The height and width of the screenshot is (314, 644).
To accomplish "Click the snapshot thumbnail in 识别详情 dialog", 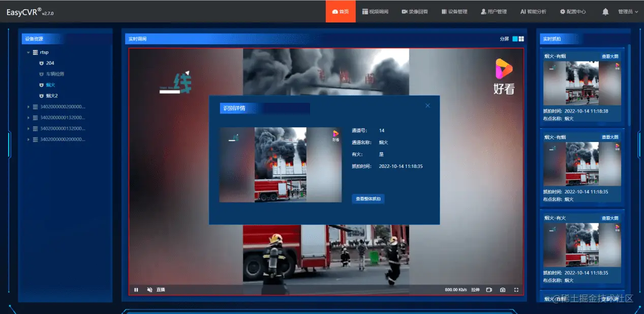I will pos(281,164).
